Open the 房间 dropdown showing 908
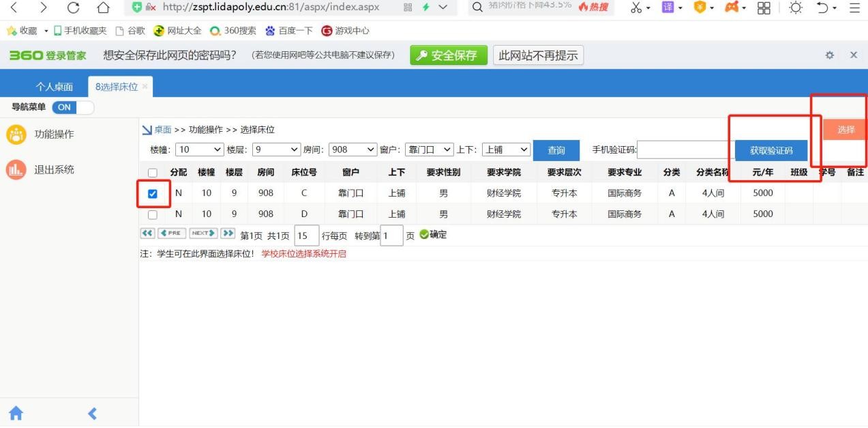The height and width of the screenshot is (428, 868). [353, 149]
